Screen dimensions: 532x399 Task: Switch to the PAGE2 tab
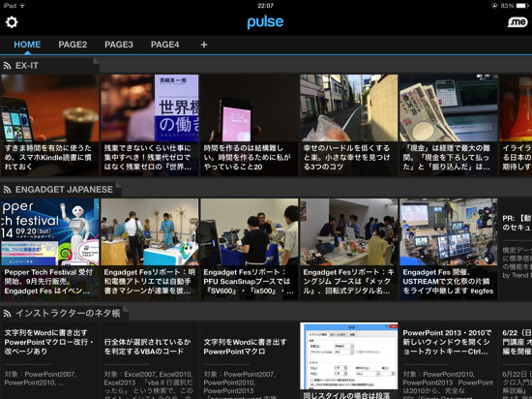point(73,45)
